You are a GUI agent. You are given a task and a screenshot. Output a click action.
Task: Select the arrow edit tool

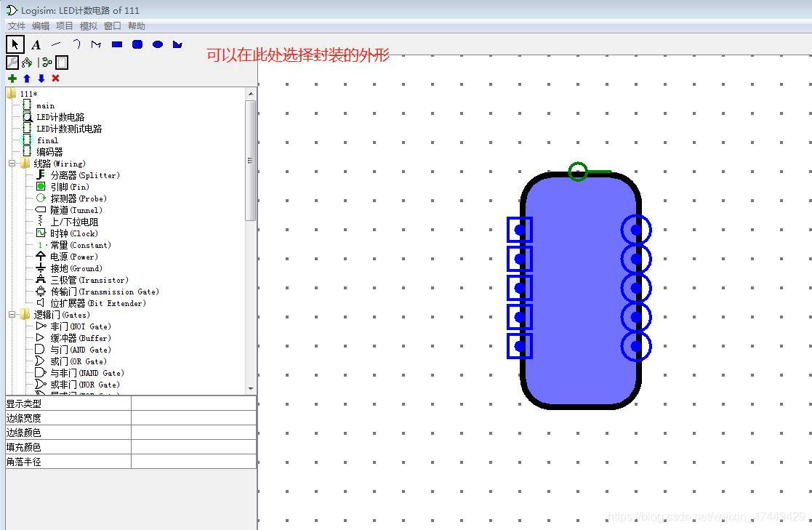(x=15, y=44)
